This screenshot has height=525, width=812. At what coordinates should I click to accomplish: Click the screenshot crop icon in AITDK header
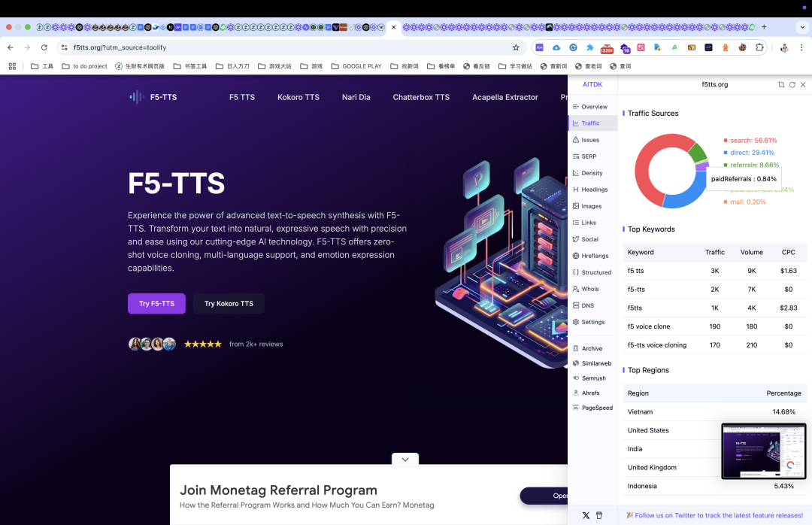point(781,84)
